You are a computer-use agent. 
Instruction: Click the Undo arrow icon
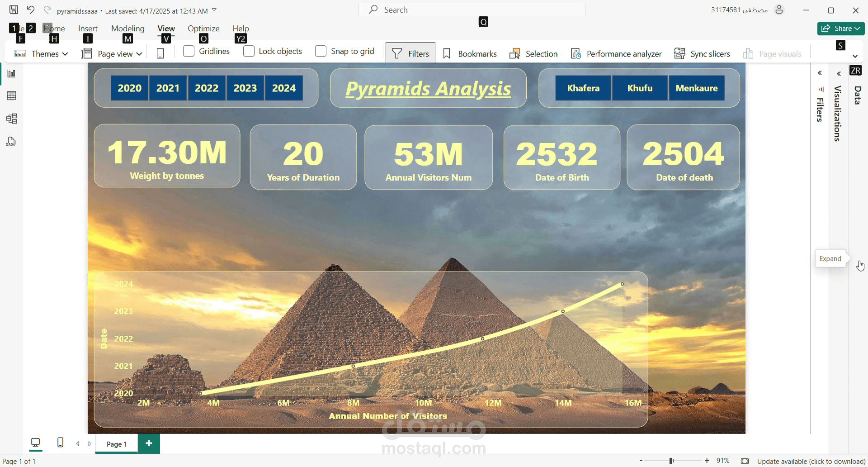(x=31, y=10)
